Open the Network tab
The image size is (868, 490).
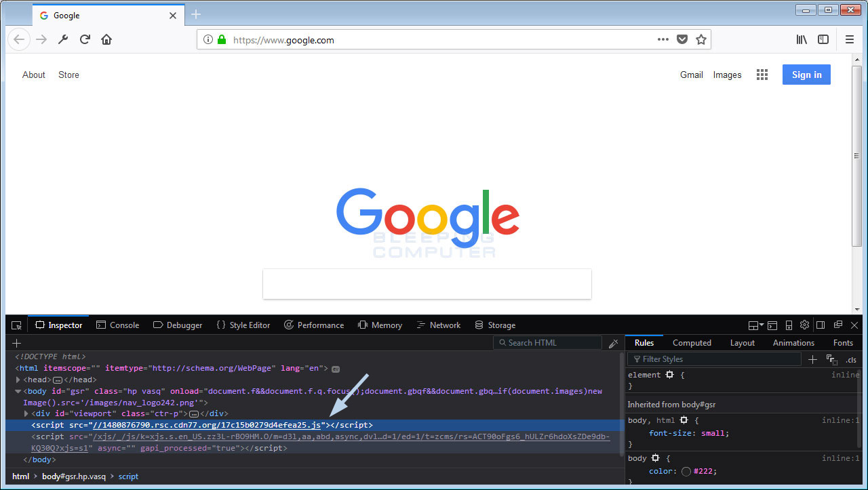438,325
